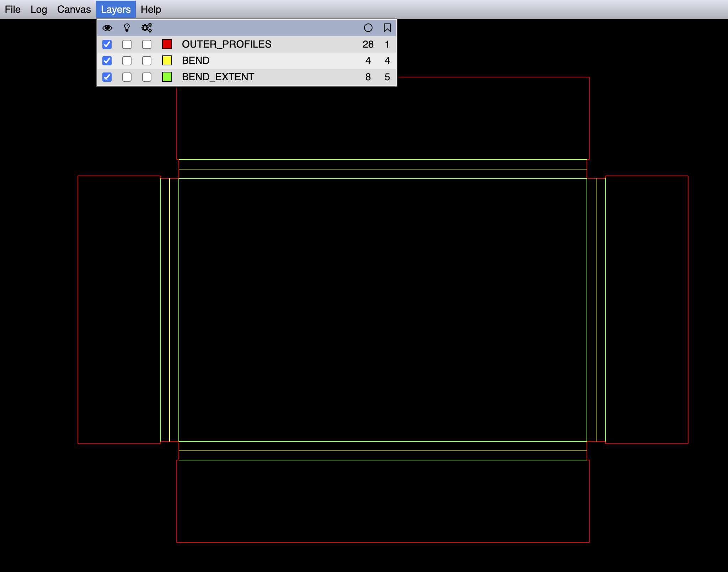Click the eye visibility column header icon
Screen dimensions: 728x572
coord(107,28)
